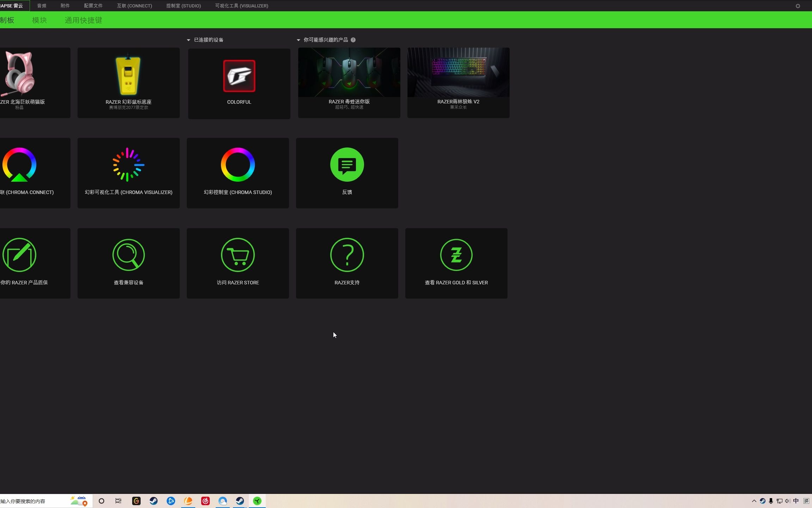This screenshot has width=812, height=508.
Task: Open the 反馈 feedback tile
Action: click(x=347, y=173)
